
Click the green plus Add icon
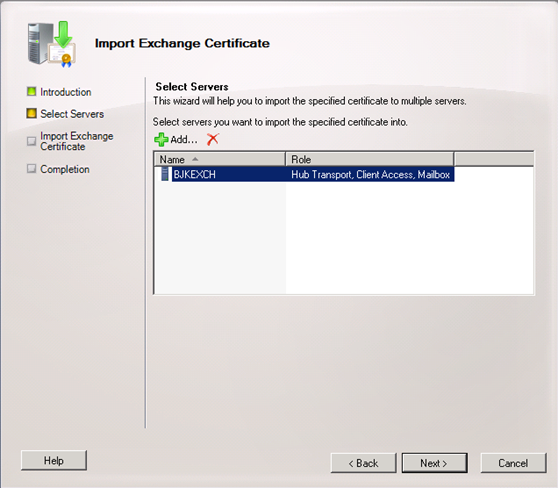click(x=161, y=140)
